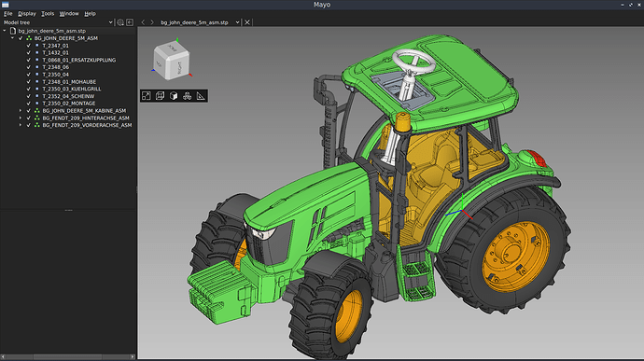Expand BG_JOHN_DEERE_5M_KABINE_ASM
Image resolution: width=644 pixels, height=361 pixels.
(x=21, y=110)
